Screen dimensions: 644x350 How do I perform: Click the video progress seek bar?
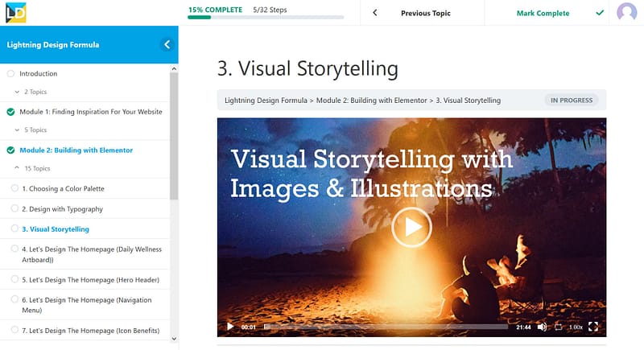coord(386,327)
